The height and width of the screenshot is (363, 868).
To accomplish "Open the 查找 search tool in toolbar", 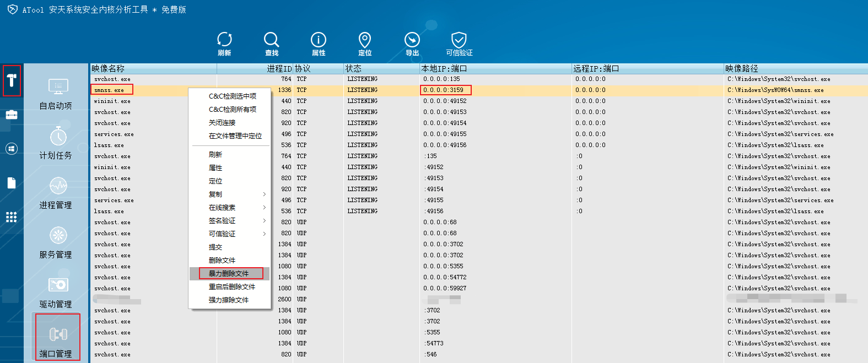I will pyautogui.click(x=271, y=44).
